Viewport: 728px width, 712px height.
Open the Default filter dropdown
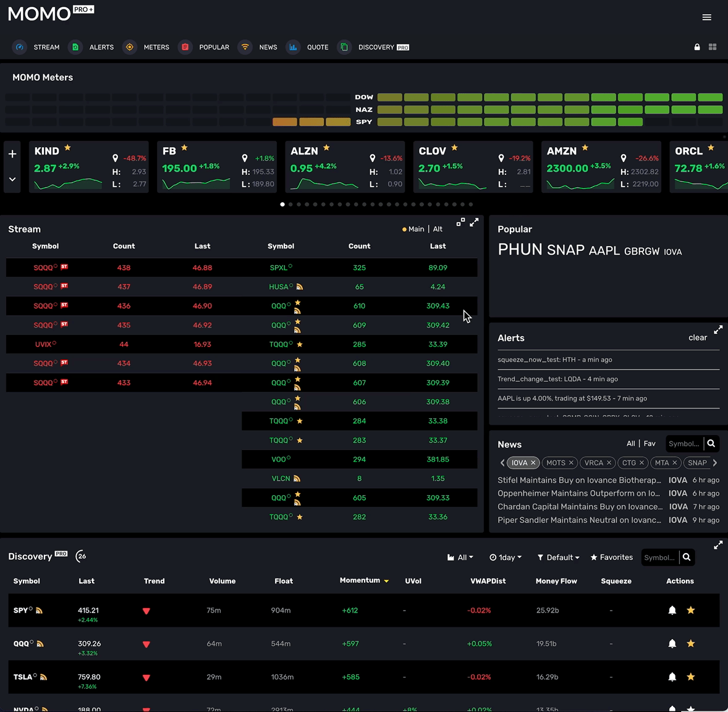[558, 557]
